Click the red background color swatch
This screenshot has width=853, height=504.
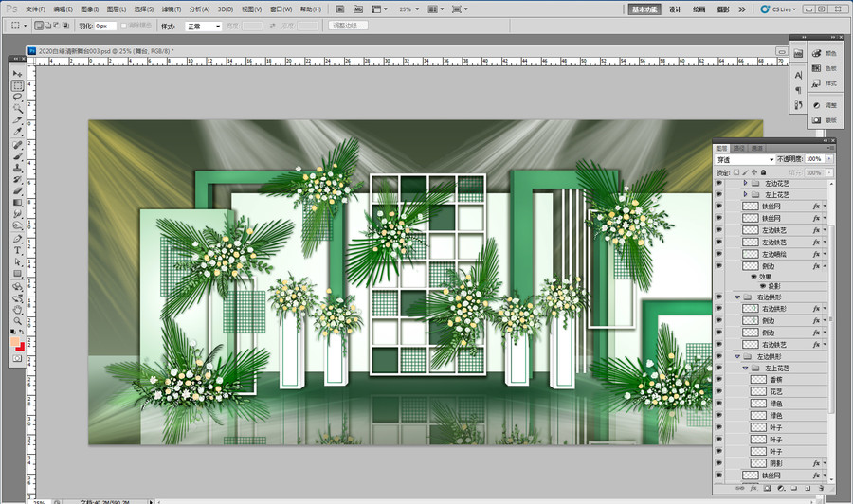point(21,347)
